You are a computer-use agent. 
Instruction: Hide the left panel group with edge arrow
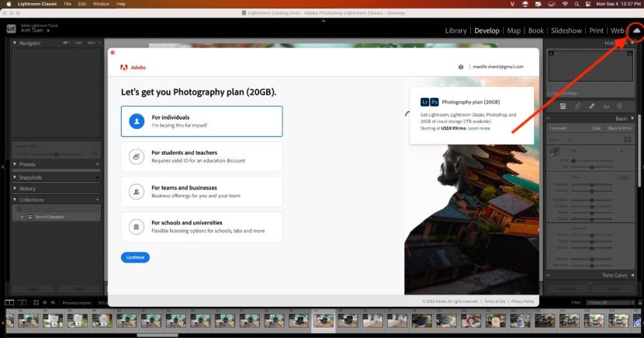tap(2, 167)
